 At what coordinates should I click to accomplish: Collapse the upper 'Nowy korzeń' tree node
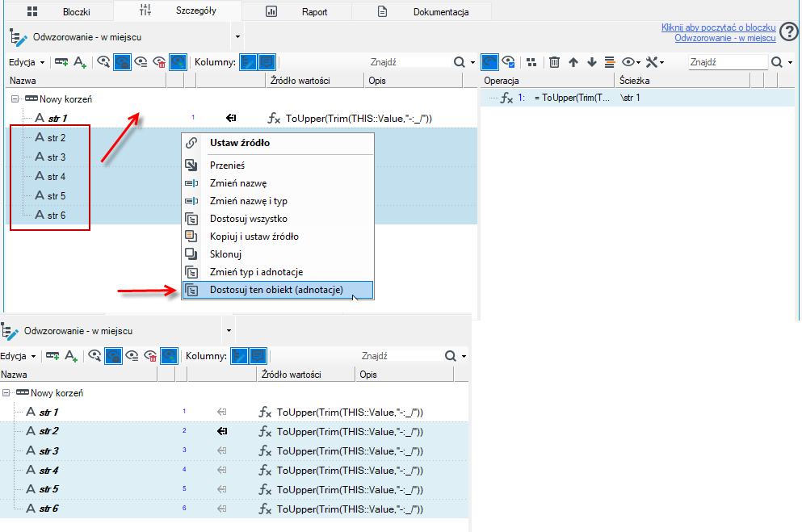point(15,99)
